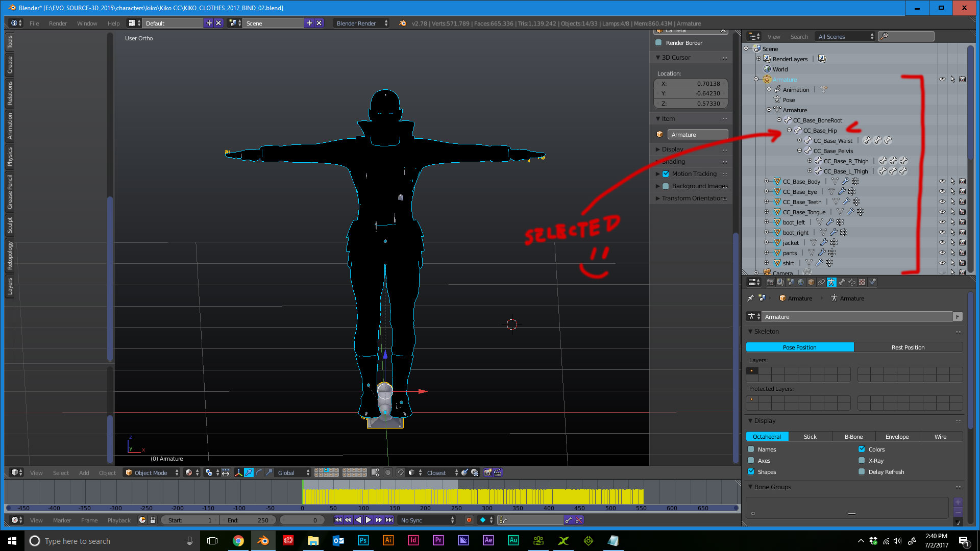Image resolution: width=980 pixels, height=551 pixels.
Task: Enable the Delay Refresh checkbox
Action: pyautogui.click(x=862, y=472)
